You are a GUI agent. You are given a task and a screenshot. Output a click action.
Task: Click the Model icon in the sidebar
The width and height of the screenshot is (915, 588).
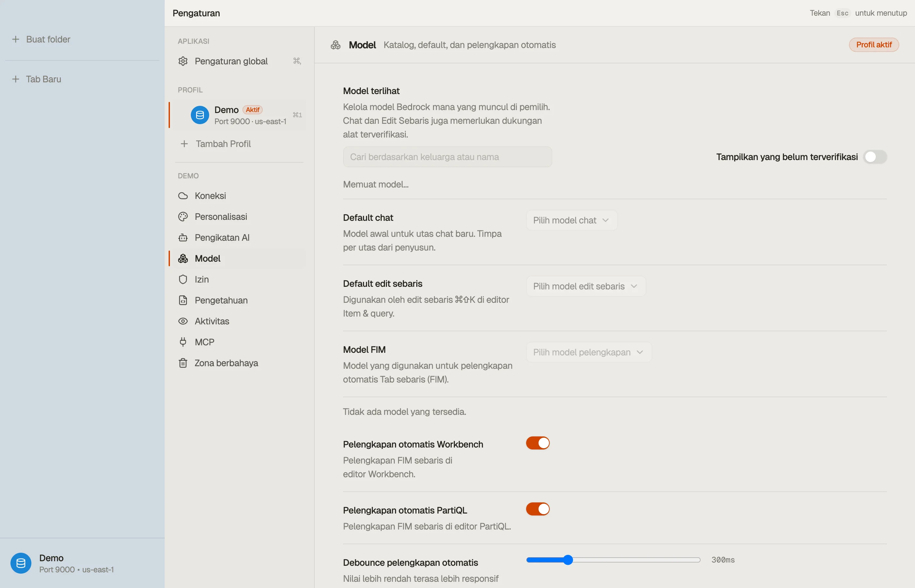[x=183, y=258]
